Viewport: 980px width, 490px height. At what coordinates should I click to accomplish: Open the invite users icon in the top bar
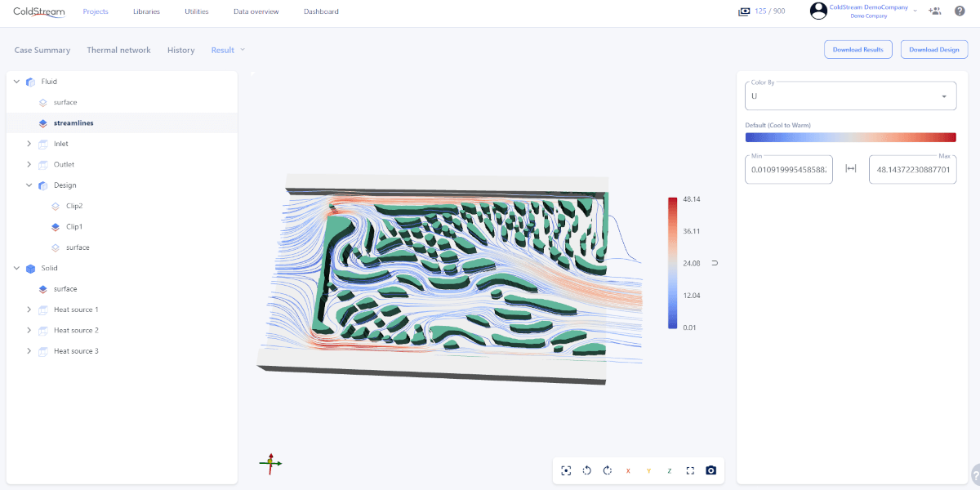935,11
